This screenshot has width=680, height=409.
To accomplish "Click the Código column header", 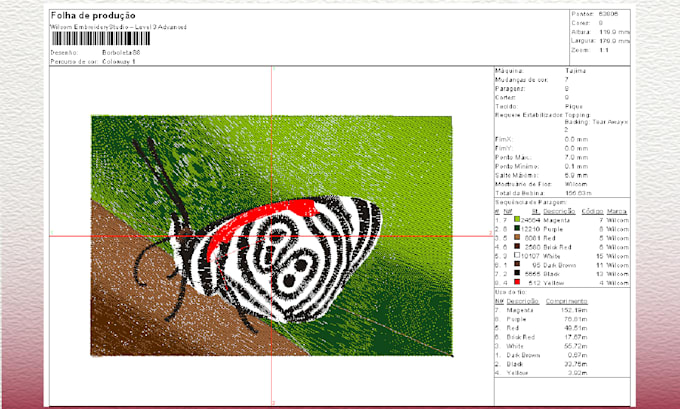I will pyautogui.click(x=592, y=211).
